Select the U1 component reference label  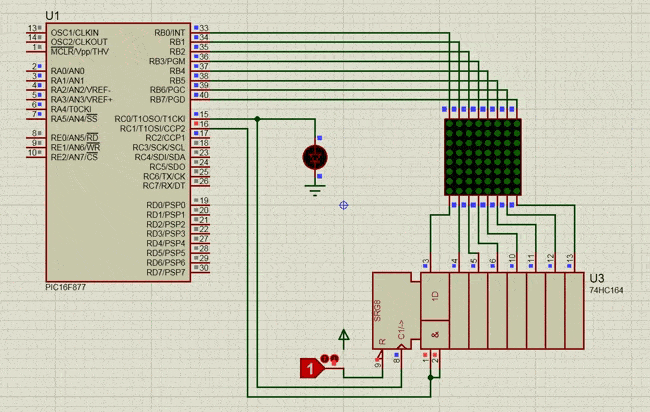[x=53, y=16]
